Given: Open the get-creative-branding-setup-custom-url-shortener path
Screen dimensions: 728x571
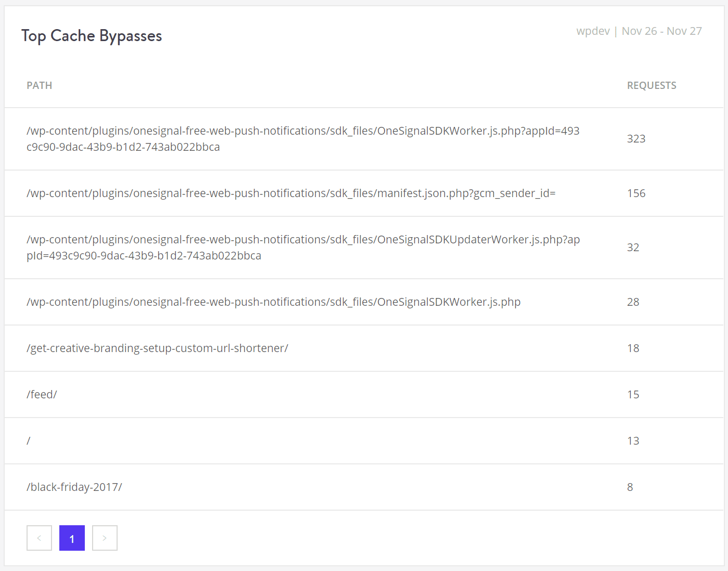Looking at the screenshot, I should point(157,348).
